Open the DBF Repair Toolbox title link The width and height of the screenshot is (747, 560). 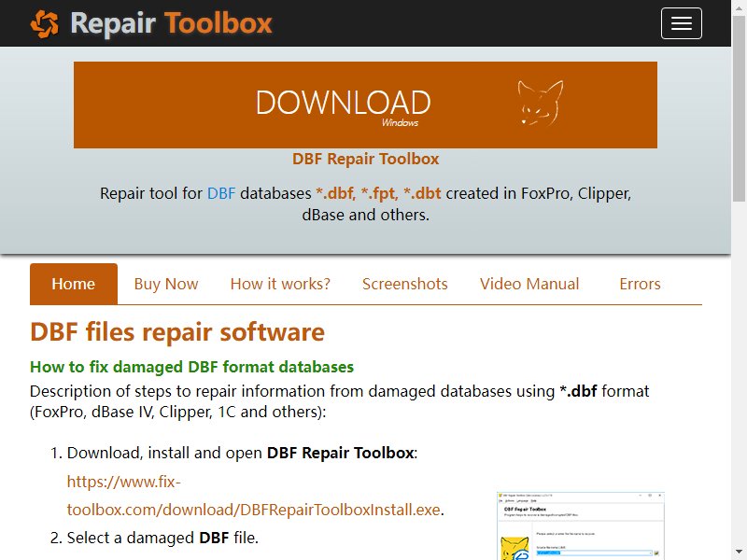pyautogui.click(x=365, y=159)
